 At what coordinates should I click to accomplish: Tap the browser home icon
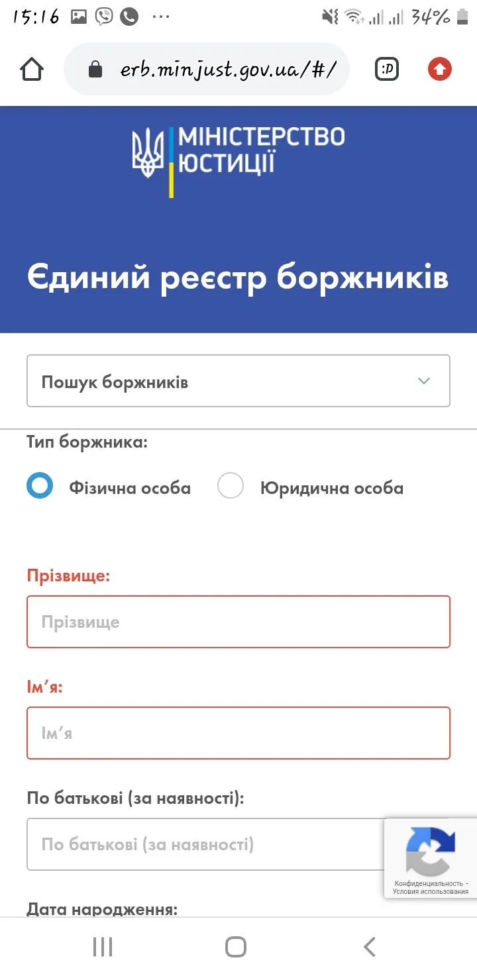[32, 69]
